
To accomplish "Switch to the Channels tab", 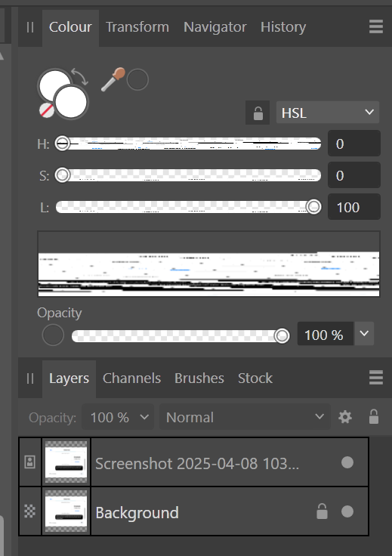I will pos(131,378).
